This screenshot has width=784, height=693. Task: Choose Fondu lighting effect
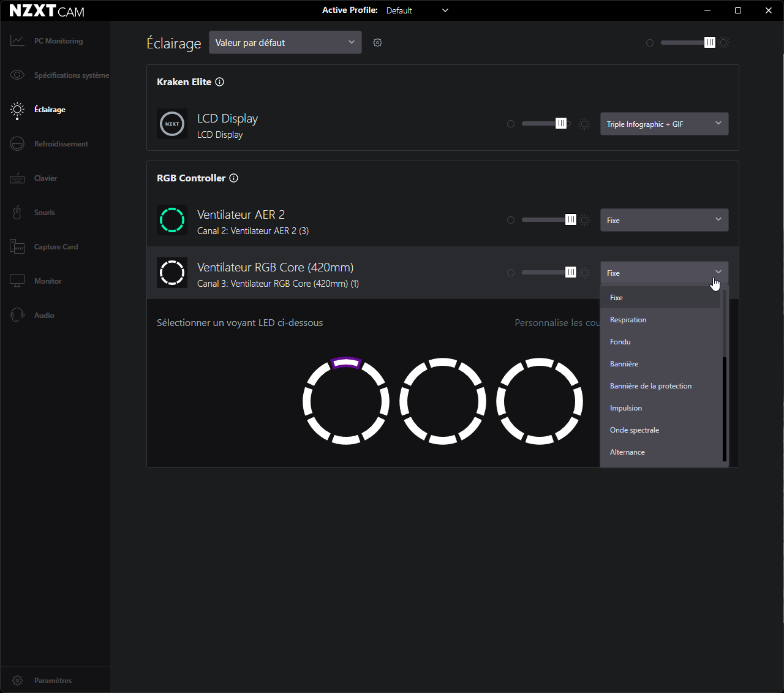[x=661, y=342]
